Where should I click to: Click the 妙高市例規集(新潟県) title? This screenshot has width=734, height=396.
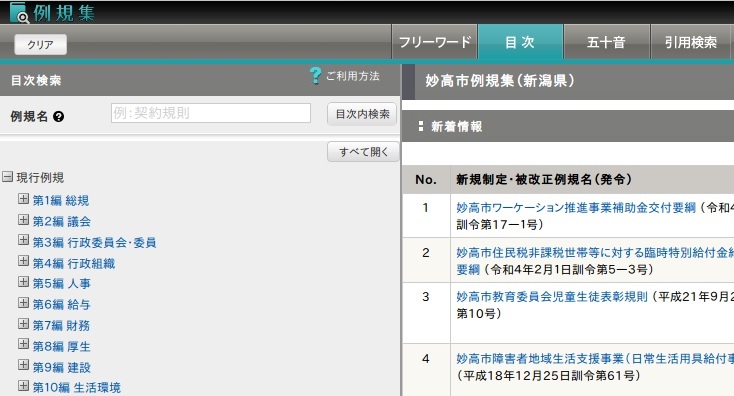click(x=499, y=81)
